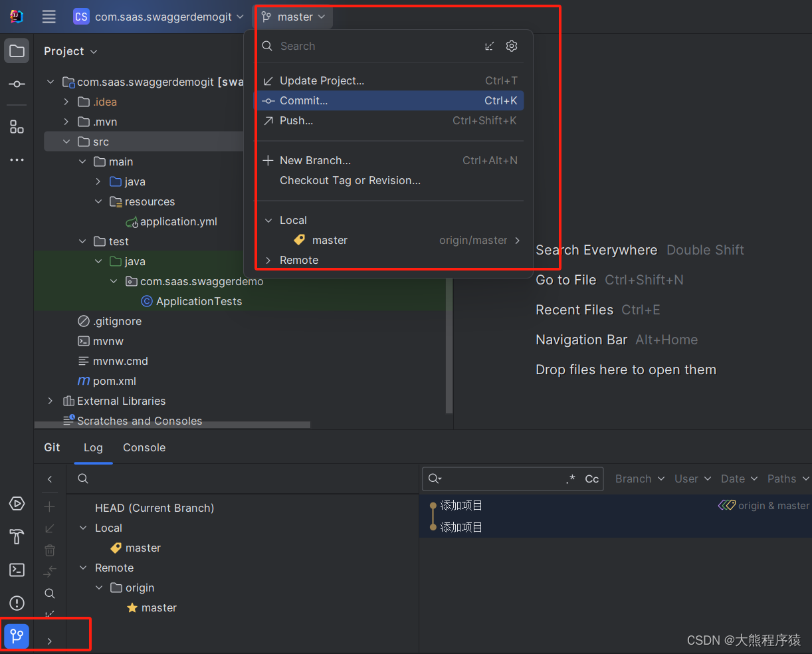Open the Structure tool window icon

pyautogui.click(x=17, y=127)
